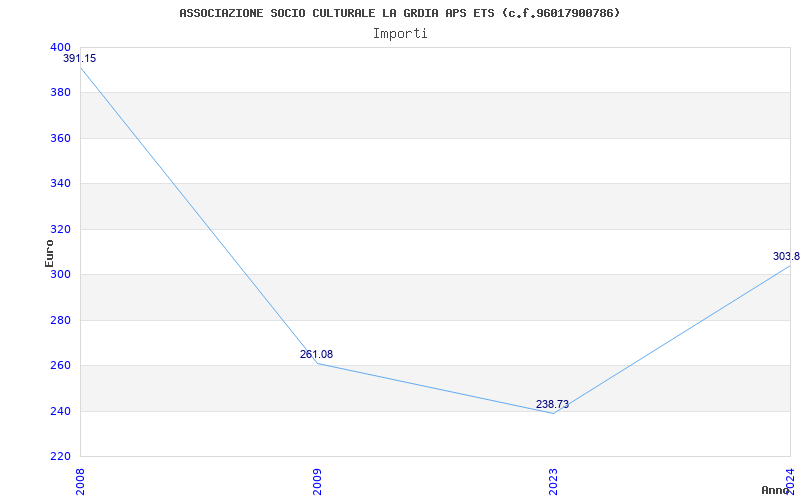
Task: Click the Anno x-axis title
Action: click(776, 490)
